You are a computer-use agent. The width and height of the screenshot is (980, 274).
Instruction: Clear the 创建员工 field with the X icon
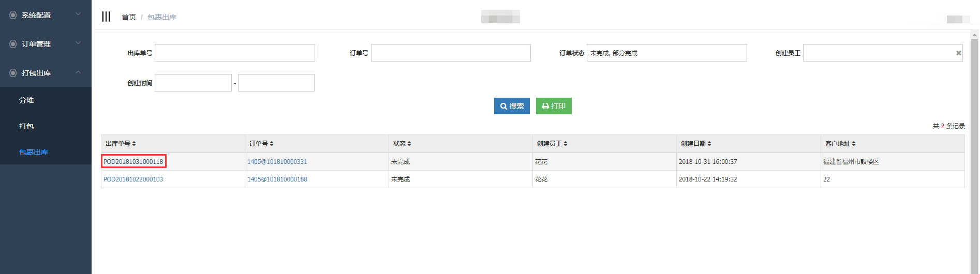tap(958, 53)
